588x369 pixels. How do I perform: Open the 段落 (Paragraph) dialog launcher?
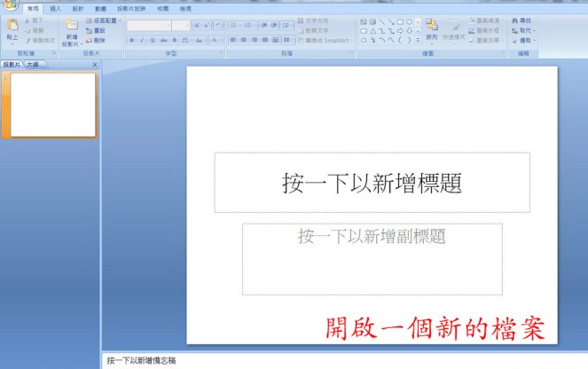click(351, 53)
